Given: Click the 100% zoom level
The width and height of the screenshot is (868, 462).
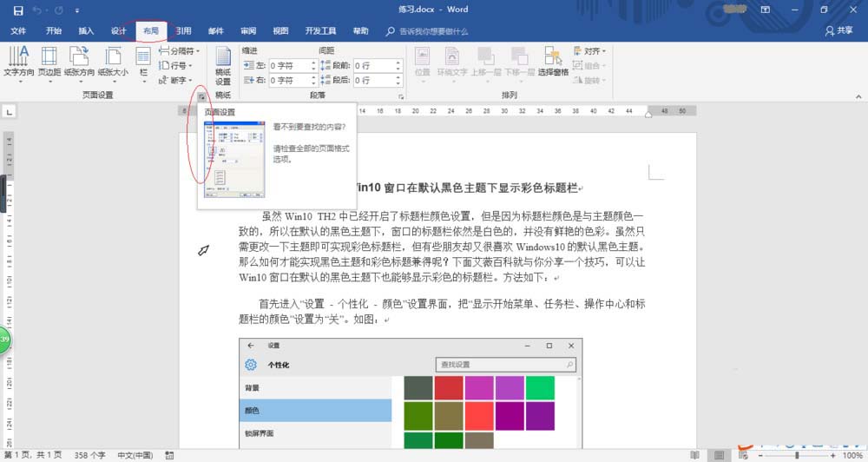Looking at the screenshot, I should coord(852,455).
